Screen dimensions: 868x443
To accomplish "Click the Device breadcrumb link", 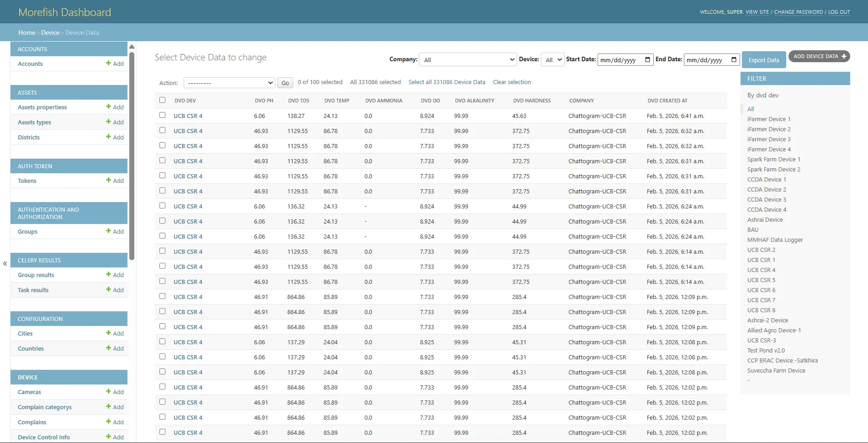I will 50,32.
